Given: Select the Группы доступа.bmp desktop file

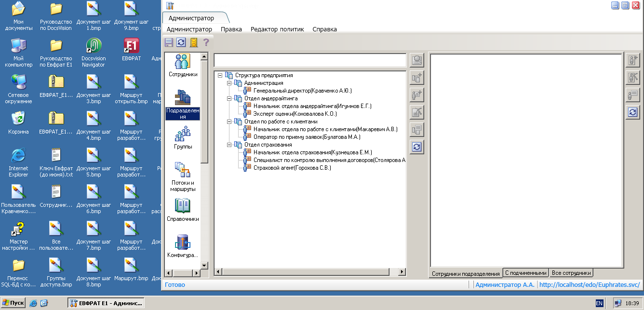Looking at the screenshot, I should pyautogui.click(x=56, y=273).
